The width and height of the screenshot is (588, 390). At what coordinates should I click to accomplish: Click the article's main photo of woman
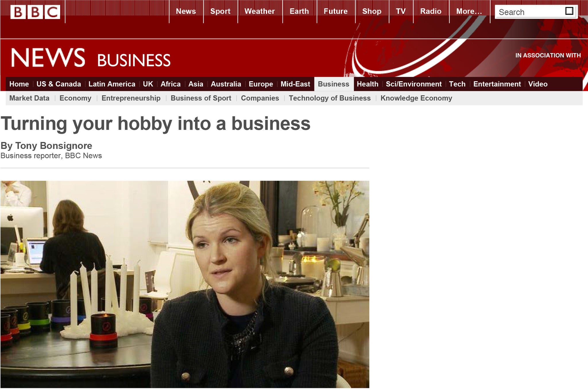185,284
